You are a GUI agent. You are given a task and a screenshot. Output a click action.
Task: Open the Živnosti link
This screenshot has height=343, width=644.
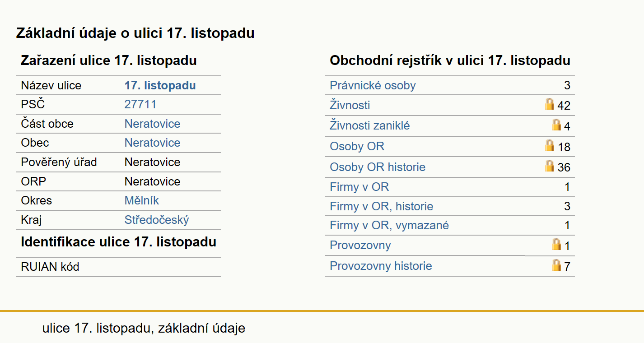pyautogui.click(x=350, y=105)
